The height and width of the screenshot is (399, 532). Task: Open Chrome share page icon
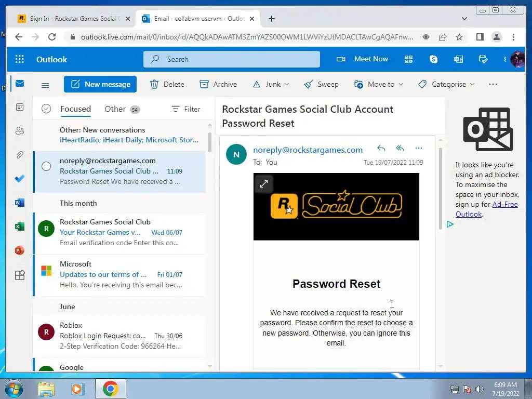coord(443,37)
